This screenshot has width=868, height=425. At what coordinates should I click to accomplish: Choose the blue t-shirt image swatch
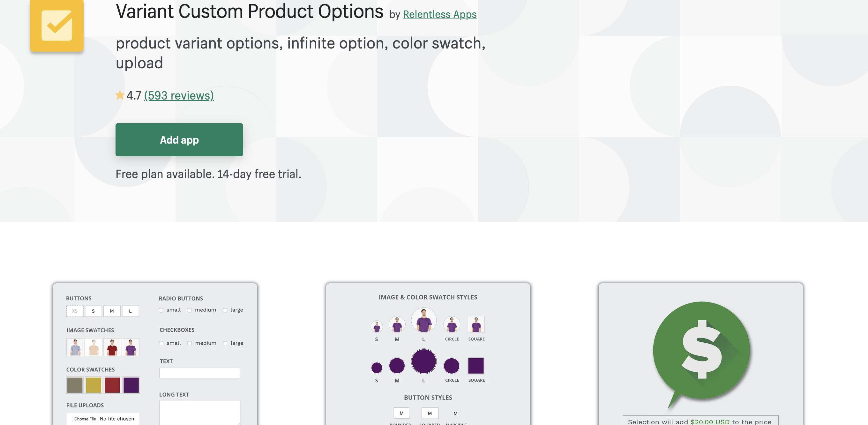point(75,347)
